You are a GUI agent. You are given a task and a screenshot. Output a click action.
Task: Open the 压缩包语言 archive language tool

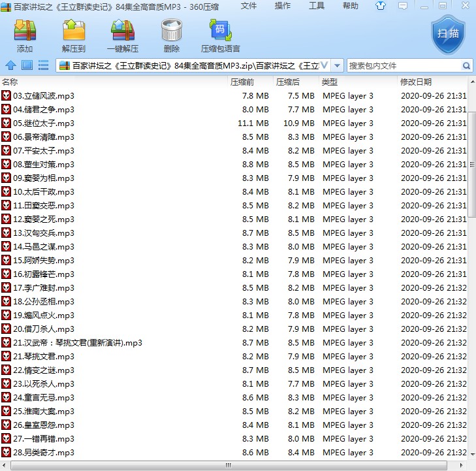pos(220,35)
